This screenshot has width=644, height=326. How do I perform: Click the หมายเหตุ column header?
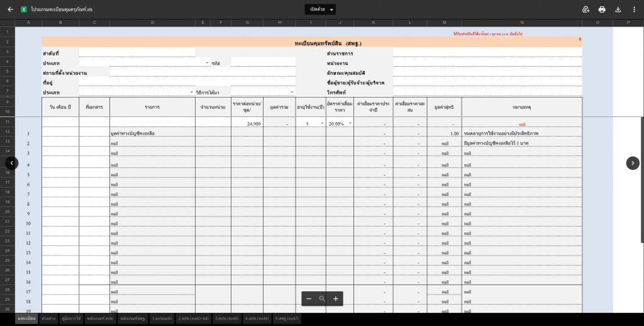[x=522, y=107]
